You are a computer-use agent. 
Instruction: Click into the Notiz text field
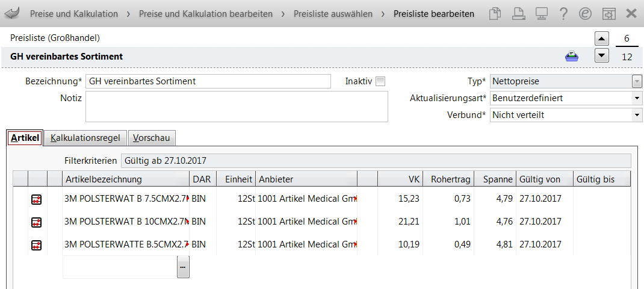point(237,107)
